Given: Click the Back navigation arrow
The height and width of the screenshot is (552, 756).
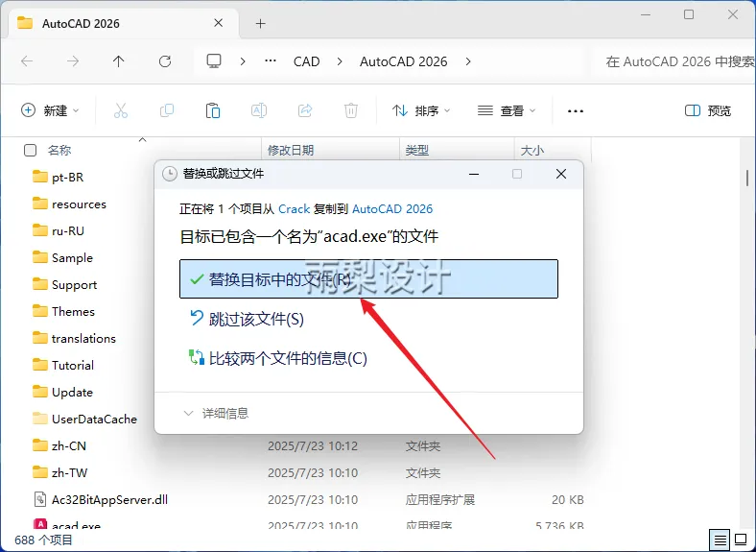Looking at the screenshot, I should (27, 61).
